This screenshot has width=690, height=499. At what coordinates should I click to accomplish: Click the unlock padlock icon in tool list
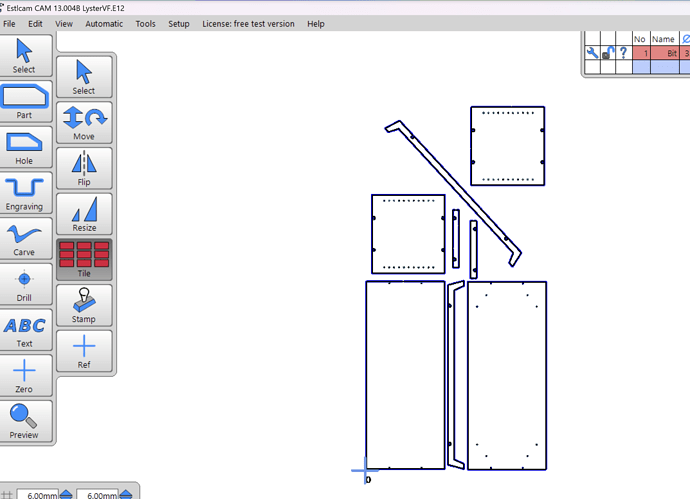coord(608,53)
